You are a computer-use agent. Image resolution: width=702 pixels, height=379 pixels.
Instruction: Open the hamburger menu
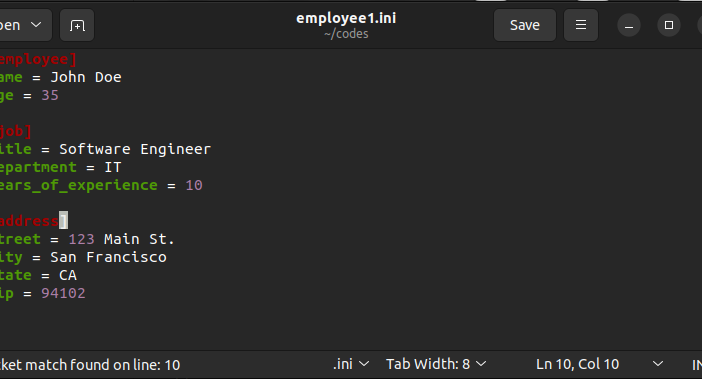tap(581, 25)
